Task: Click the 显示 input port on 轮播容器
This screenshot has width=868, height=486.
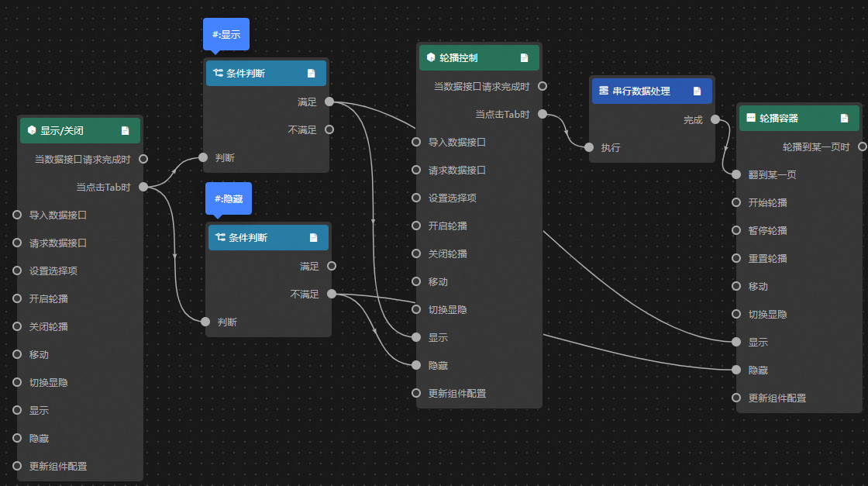Action: pyautogui.click(x=735, y=342)
